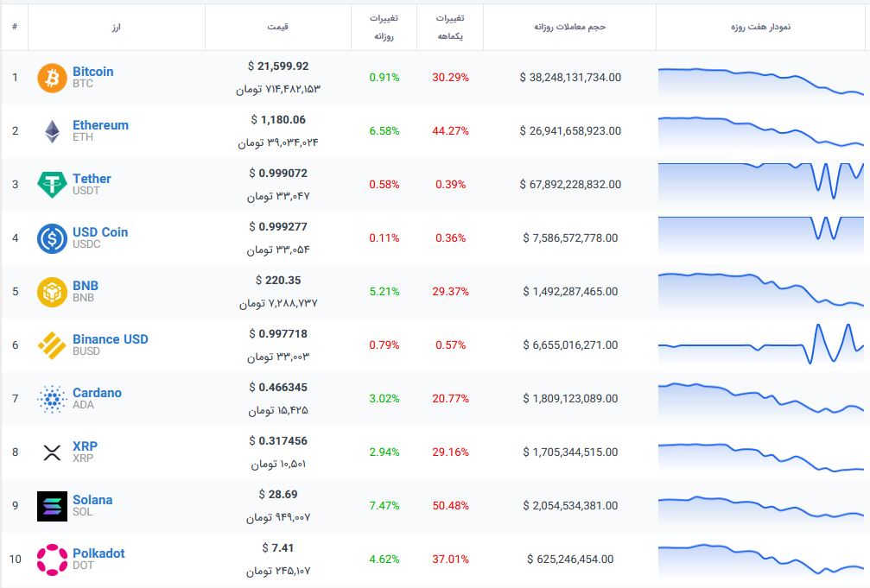The height and width of the screenshot is (588, 870).
Task: Click Tether volume $ 67,892,228,832.00
Action: (570, 185)
